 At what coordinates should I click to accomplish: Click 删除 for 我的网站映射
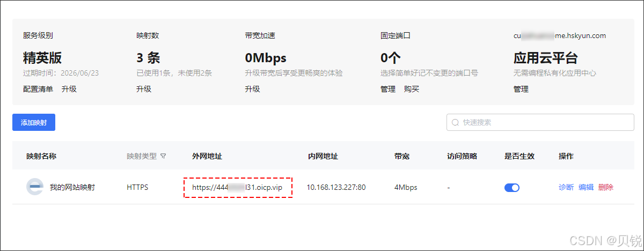(x=606, y=187)
